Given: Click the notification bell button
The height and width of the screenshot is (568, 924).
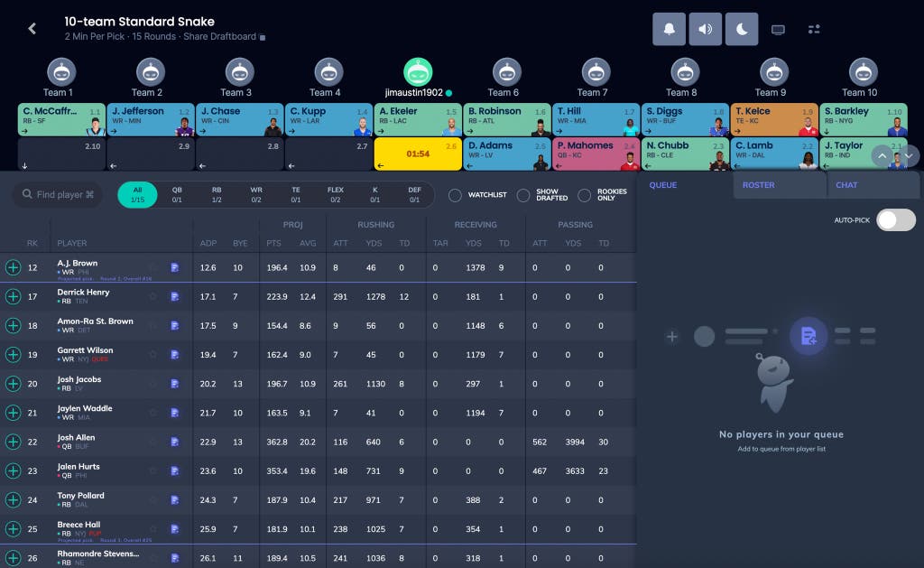Looking at the screenshot, I should [669, 29].
